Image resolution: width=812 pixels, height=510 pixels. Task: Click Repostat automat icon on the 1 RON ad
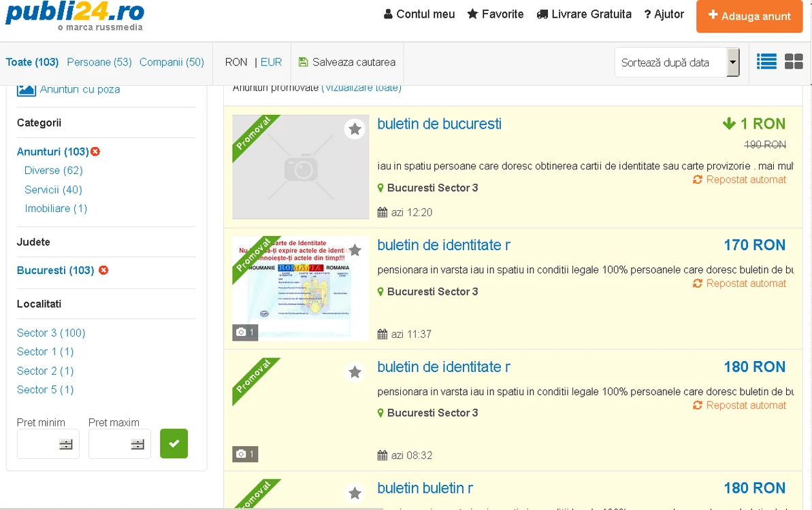click(698, 180)
